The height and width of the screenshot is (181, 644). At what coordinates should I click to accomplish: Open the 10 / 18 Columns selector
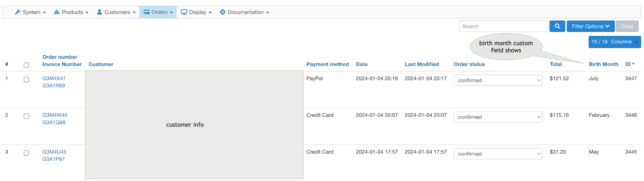[614, 42]
